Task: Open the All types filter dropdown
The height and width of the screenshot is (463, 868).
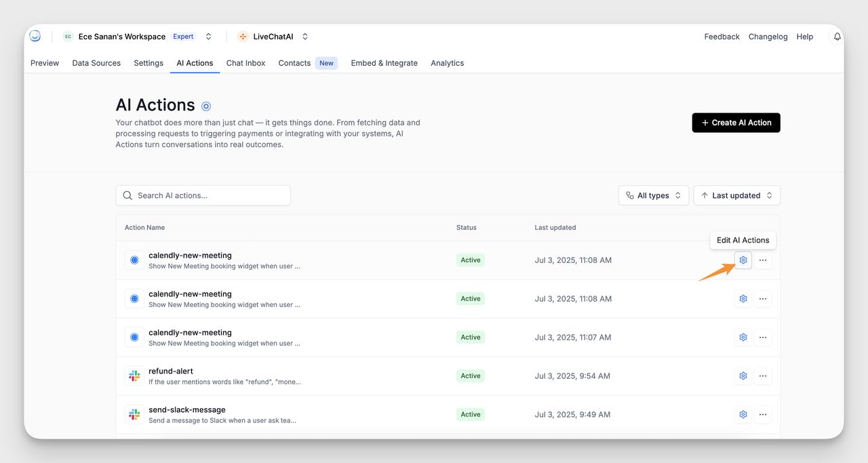Action: coord(654,196)
